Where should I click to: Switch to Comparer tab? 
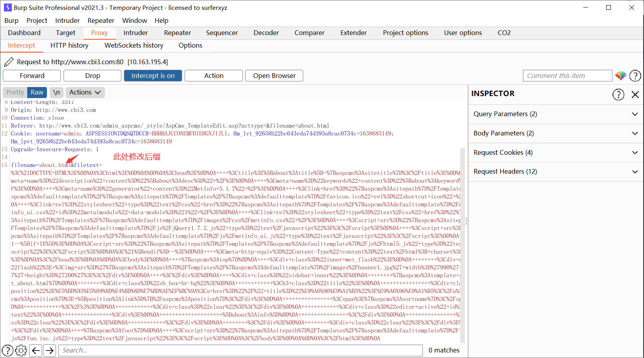310,33
